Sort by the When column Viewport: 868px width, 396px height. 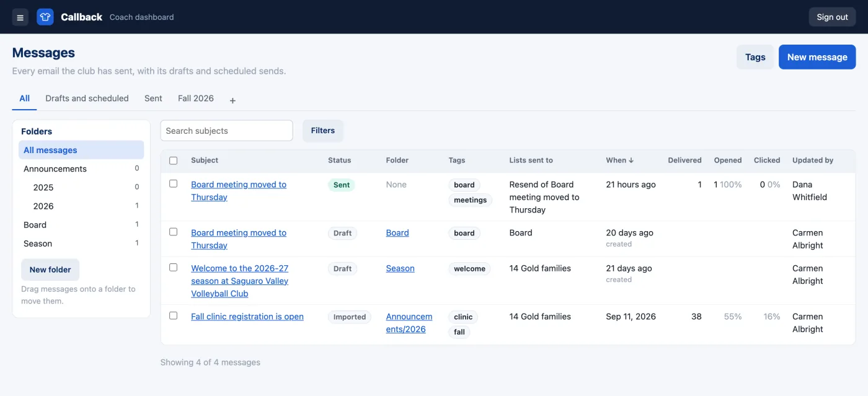pos(619,160)
